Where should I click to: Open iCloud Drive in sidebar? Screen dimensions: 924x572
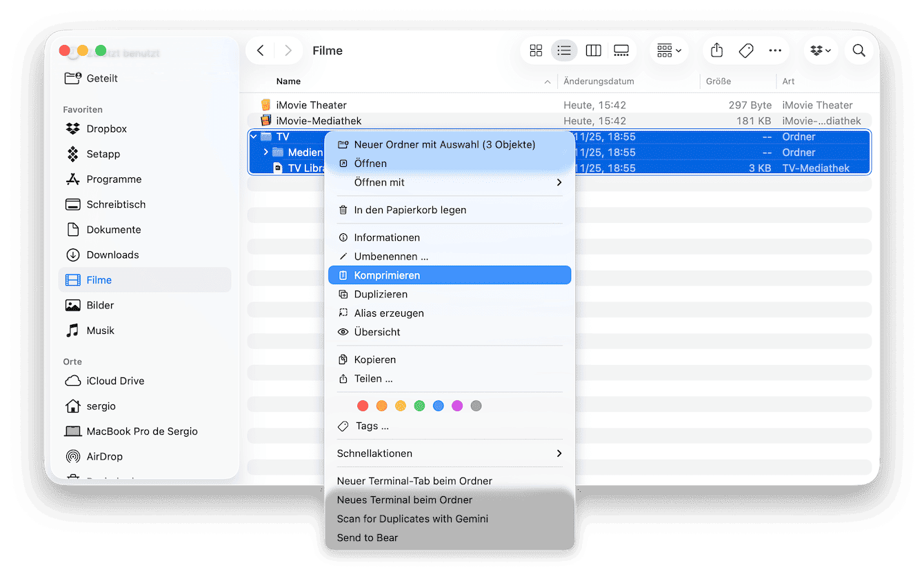[x=115, y=381]
